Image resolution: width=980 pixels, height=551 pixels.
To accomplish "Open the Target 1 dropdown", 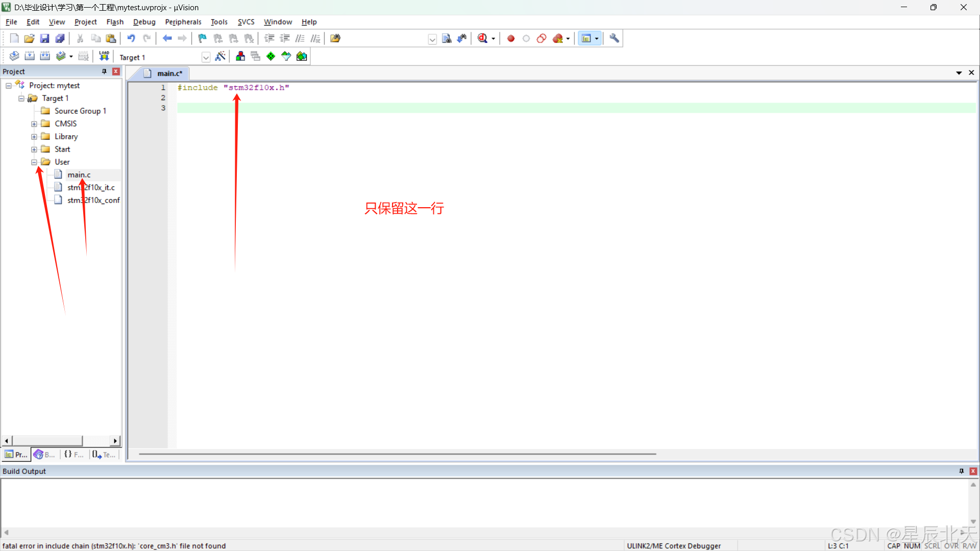I will tap(206, 57).
